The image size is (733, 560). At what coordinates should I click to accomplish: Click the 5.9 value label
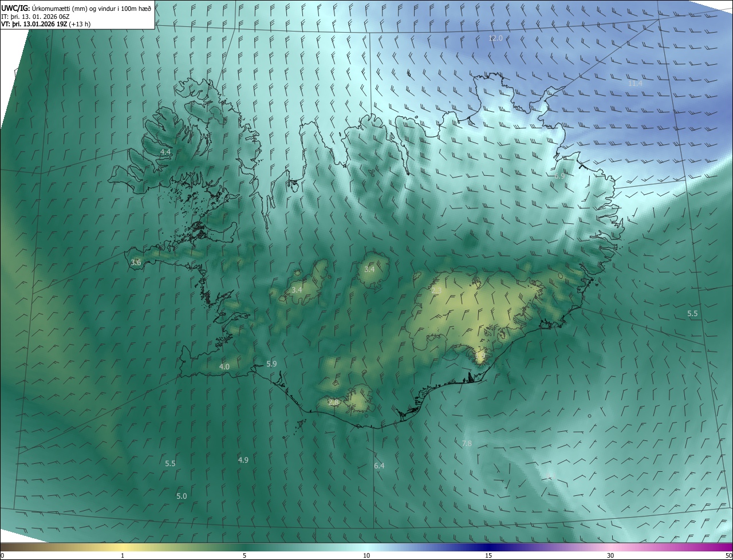pos(271,364)
